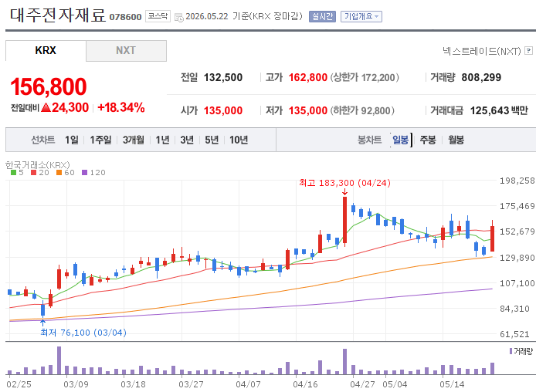Click the change rate +18.34%

pos(121,107)
